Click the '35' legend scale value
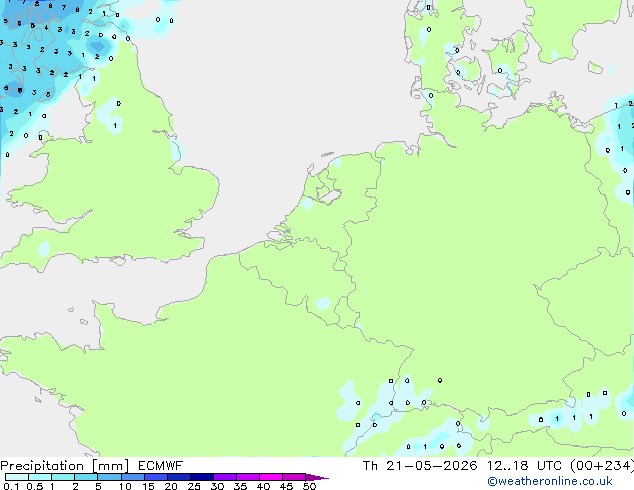 tap(240, 486)
